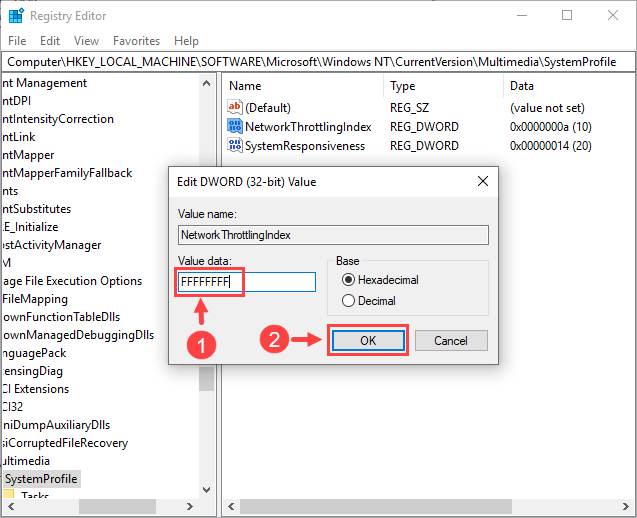Select the 'ownFunctionTableDlls' tree key
Viewport: 637px width, 518px height.
click(61, 317)
